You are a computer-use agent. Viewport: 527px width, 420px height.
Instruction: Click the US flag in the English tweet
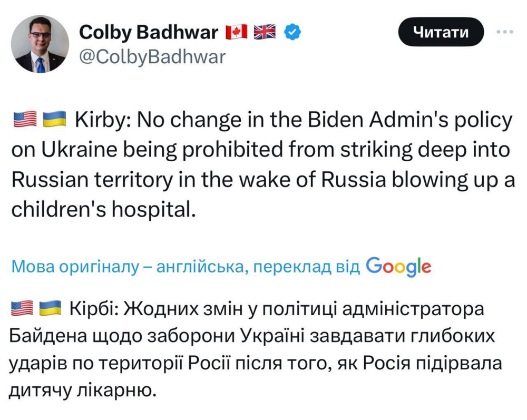[x=24, y=121]
